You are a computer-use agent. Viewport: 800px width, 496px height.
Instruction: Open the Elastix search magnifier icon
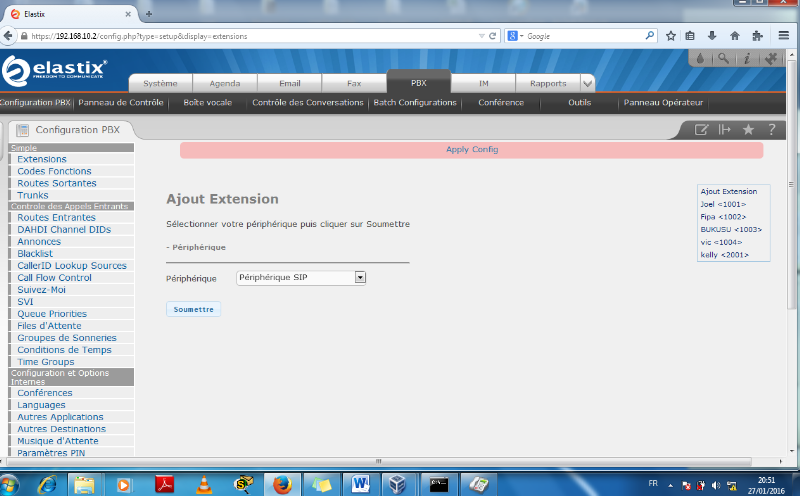click(x=723, y=59)
